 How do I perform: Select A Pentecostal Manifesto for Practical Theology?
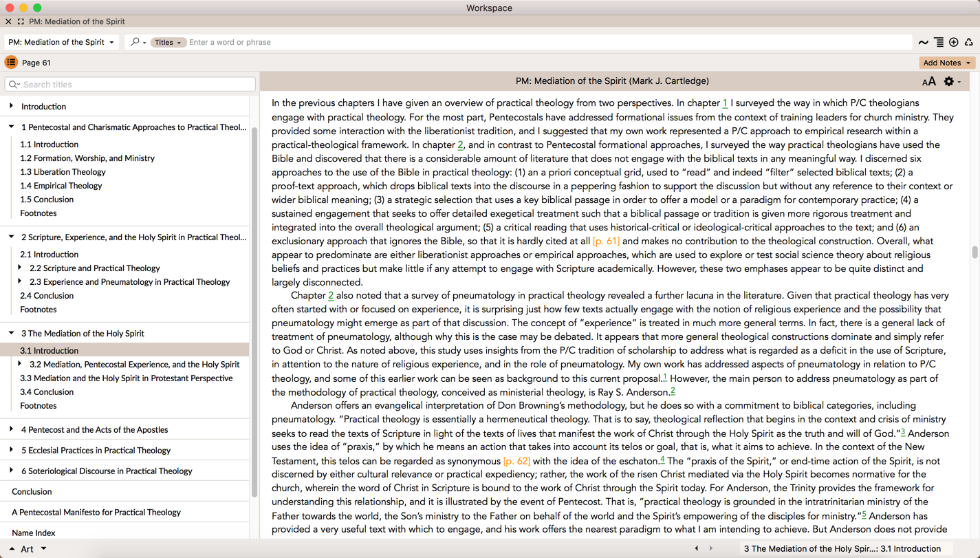point(96,513)
